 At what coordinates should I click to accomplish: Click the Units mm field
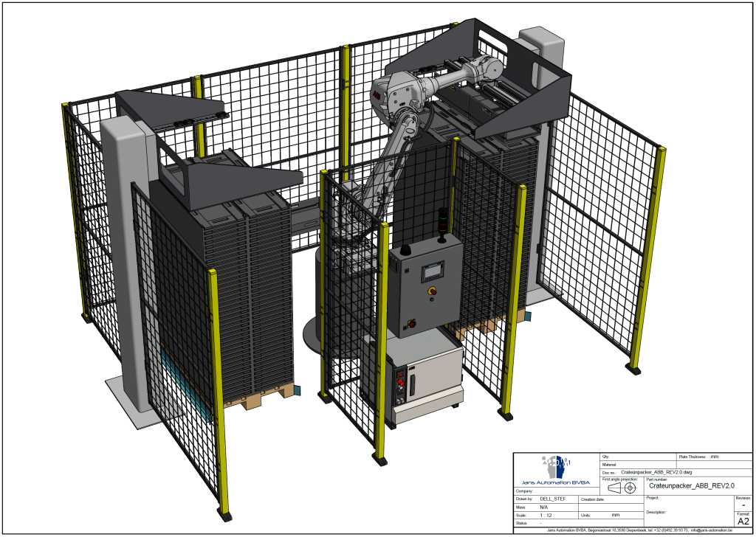pyautogui.click(x=615, y=515)
